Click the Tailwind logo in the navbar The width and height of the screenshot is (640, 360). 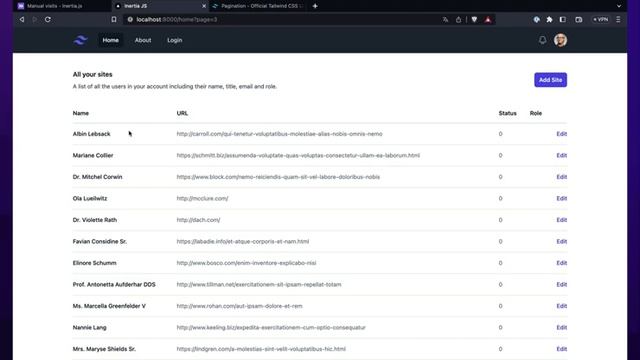(80, 40)
